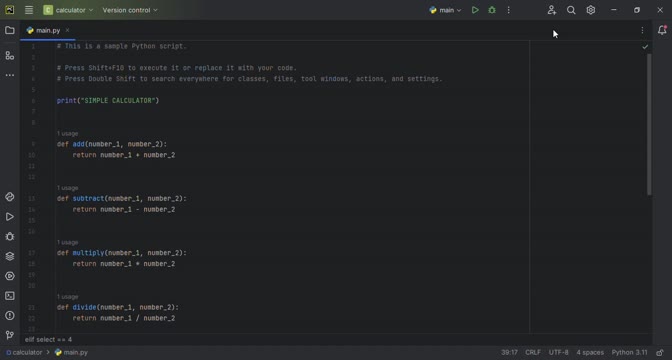Click the editor vertical scrollbar
Screen dimensions: 672x360
(x=649, y=124)
